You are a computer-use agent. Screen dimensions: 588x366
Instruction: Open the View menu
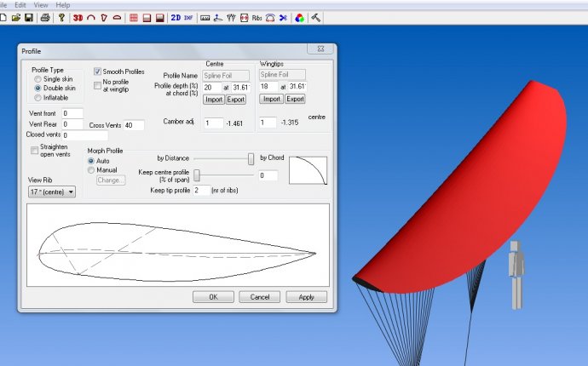pos(41,5)
